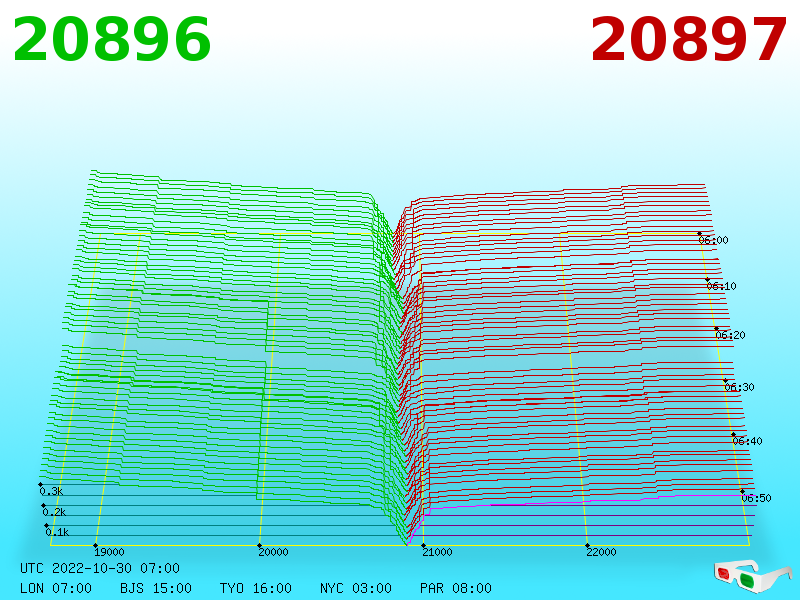Click the green bid price 20896

pos(112,40)
